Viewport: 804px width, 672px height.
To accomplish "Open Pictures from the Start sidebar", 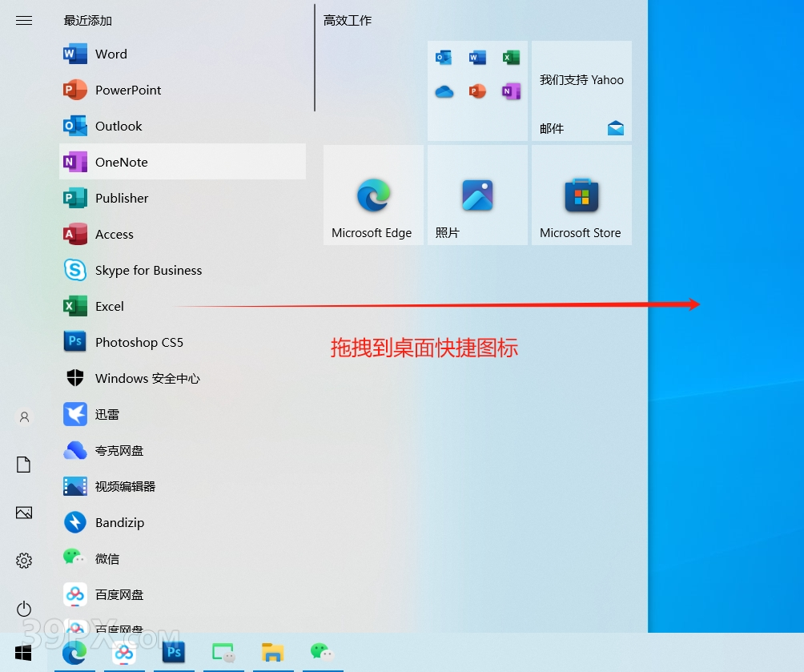I will click(x=23, y=513).
